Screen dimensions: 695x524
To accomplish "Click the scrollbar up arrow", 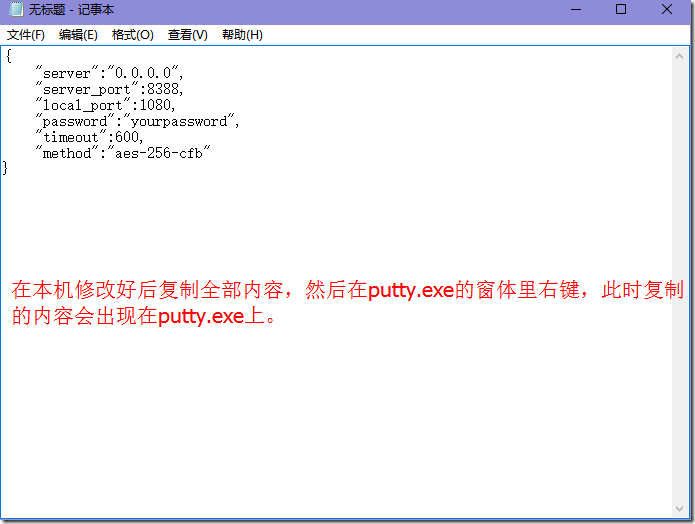I will [x=679, y=56].
